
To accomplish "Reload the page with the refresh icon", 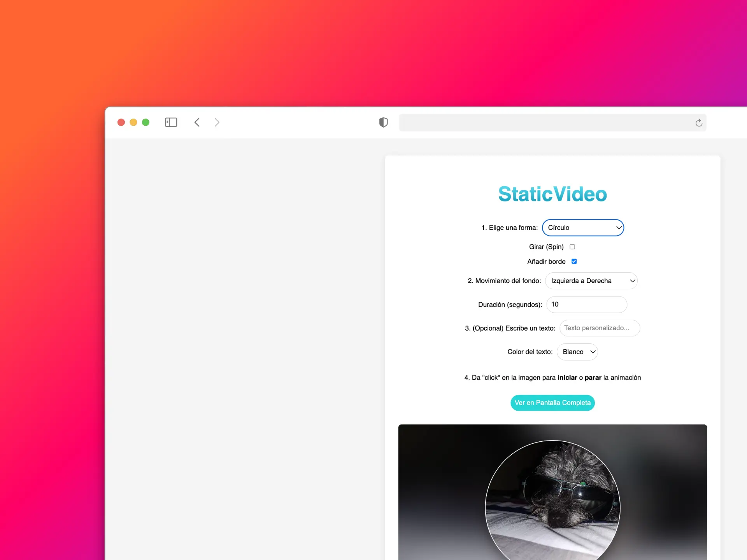I will pos(699,123).
